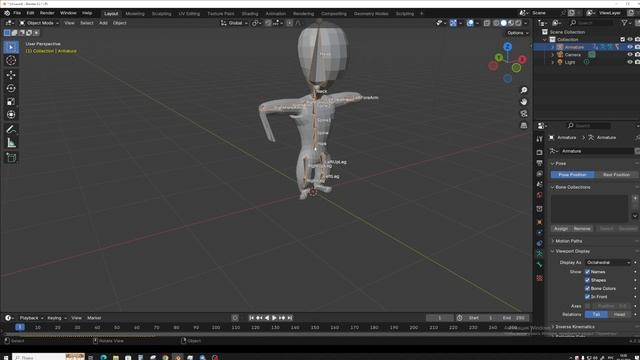Select the Cursor tool
Image resolution: width=640 pixels, height=360 pixels.
[11, 60]
